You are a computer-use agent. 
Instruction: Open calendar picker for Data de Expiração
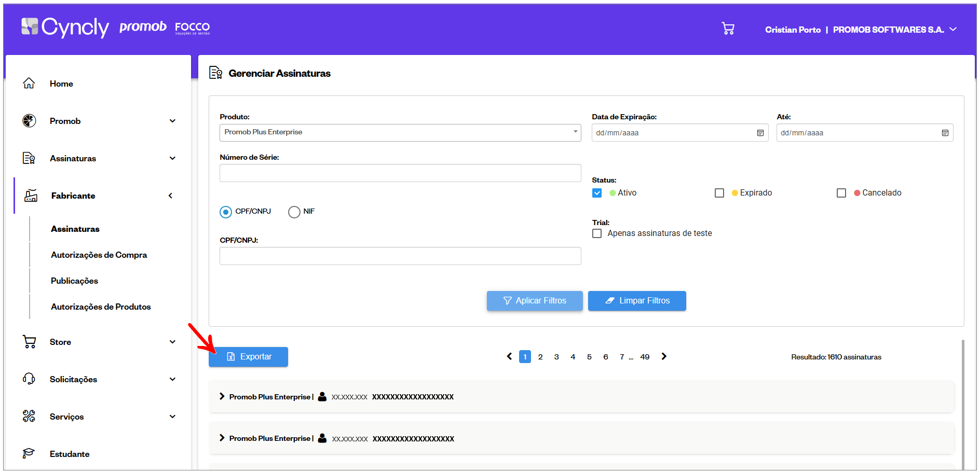(760, 133)
